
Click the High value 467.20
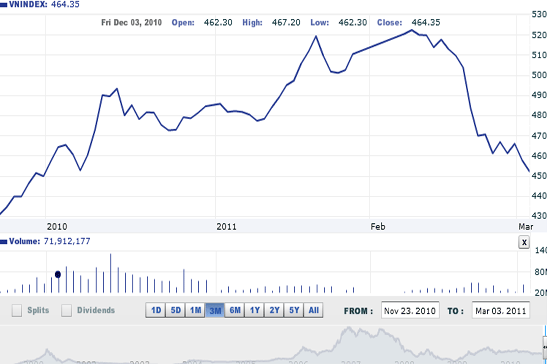tap(286, 22)
